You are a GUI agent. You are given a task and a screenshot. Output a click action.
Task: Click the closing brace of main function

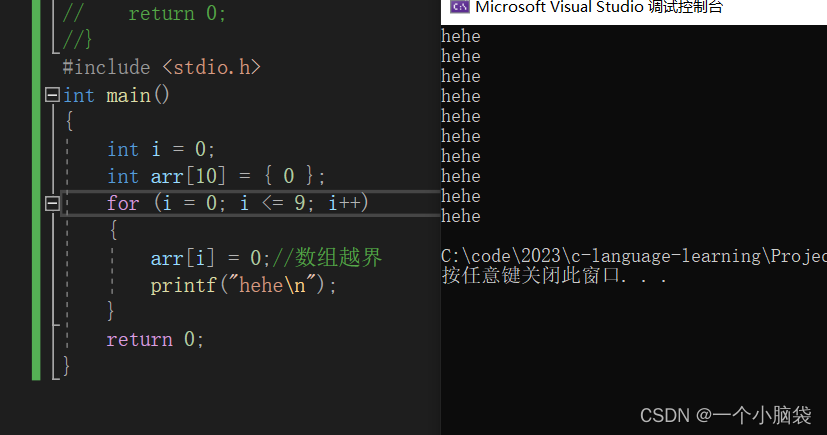[66, 365]
